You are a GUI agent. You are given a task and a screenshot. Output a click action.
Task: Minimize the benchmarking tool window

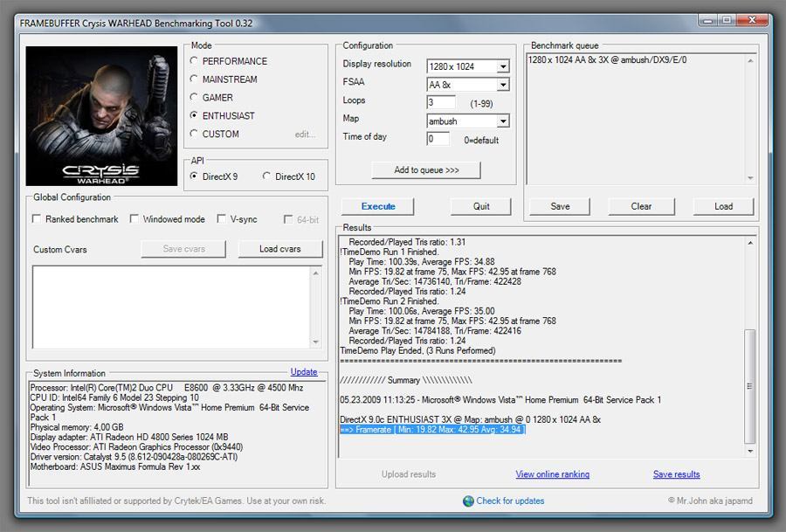pos(707,21)
